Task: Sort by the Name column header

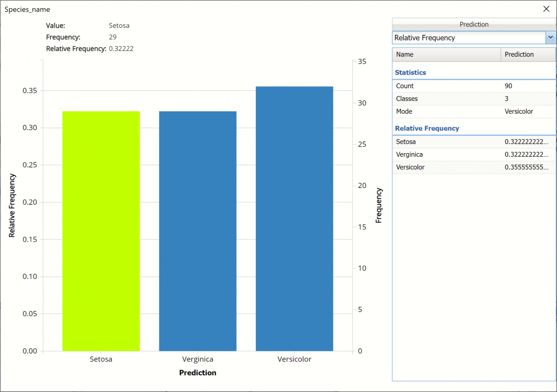Action: [x=447, y=54]
